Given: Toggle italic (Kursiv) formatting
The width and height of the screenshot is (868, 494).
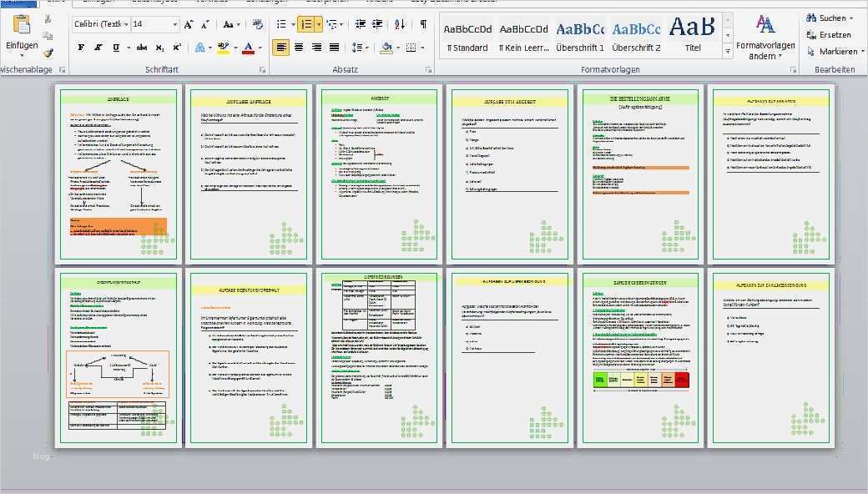Looking at the screenshot, I should [98, 47].
